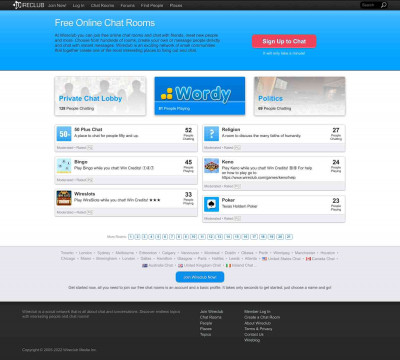Click the Member Log In footer link

coord(257,311)
